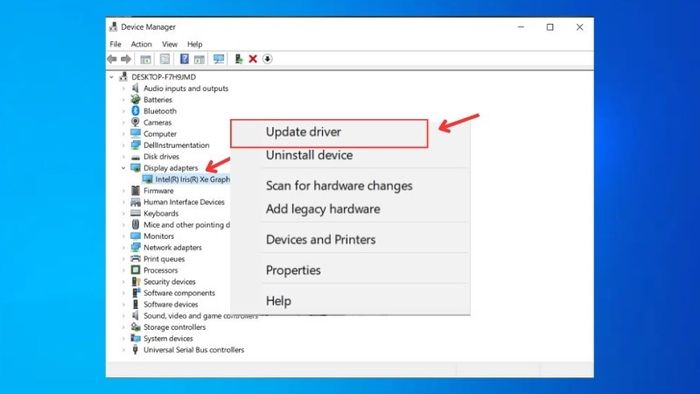Click the Bluetooth icon in device tree

click(x=135, y=111)
